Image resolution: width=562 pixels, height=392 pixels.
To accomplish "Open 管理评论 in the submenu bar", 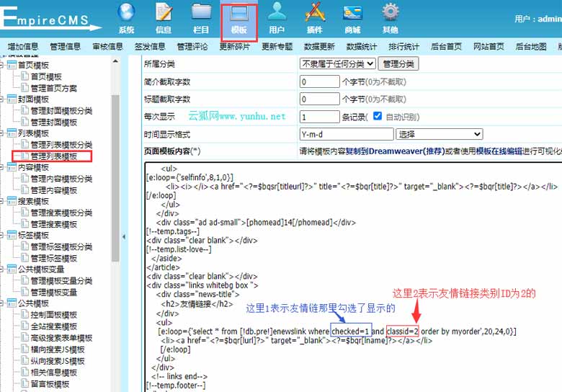I will coord(192,47).
